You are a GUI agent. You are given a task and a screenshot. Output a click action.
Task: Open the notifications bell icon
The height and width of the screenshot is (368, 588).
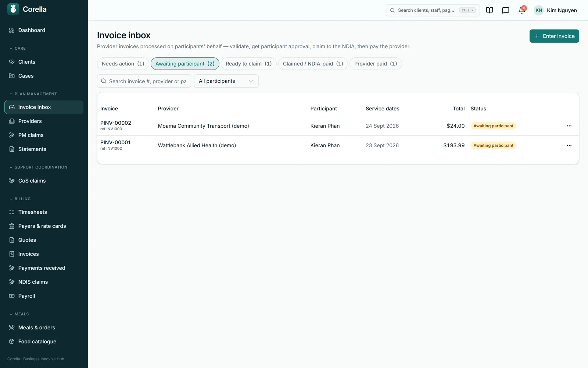pyautogui.click(x=522, y=10)
